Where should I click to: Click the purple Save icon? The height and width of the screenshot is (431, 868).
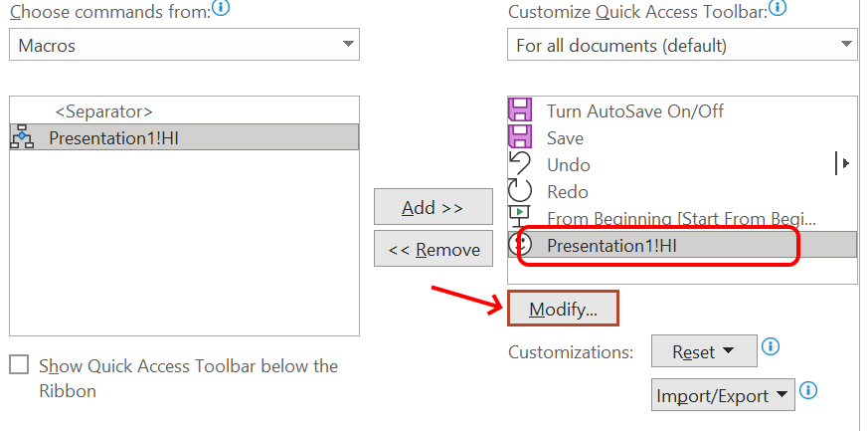coord(520,138)
